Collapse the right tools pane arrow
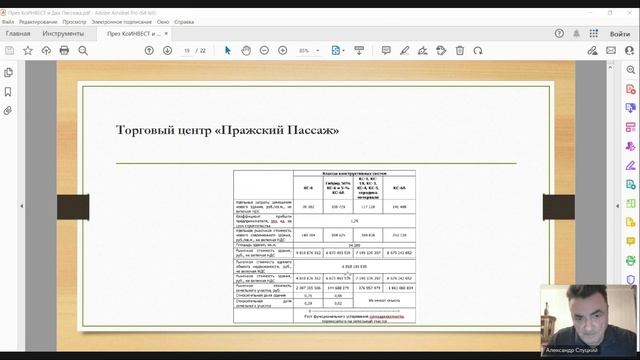The height and width of the screenshot is (360, 640). [x=617, y=206]
